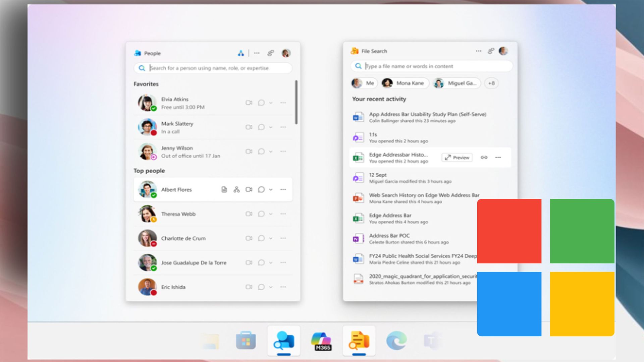Select the File Search app in the taskbar
The height and width of the screenshot is (362, 644).
pyautogui.click(x=359, y=341)
